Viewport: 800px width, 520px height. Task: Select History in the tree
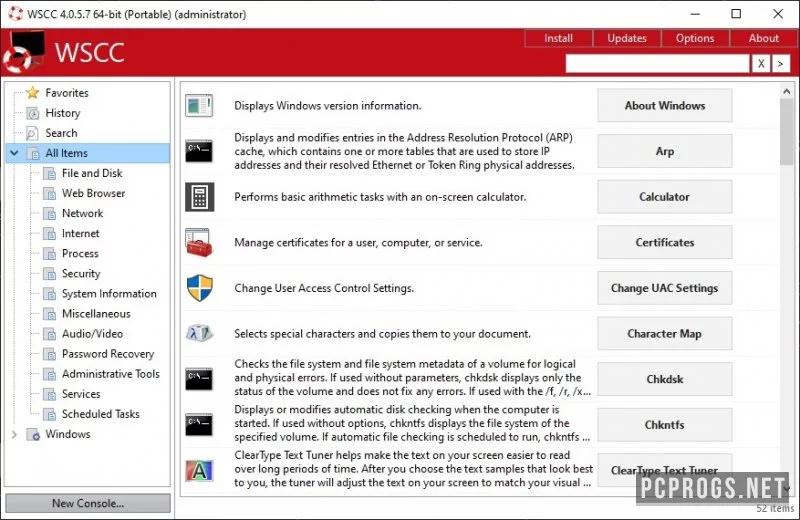tap(63, 113)
